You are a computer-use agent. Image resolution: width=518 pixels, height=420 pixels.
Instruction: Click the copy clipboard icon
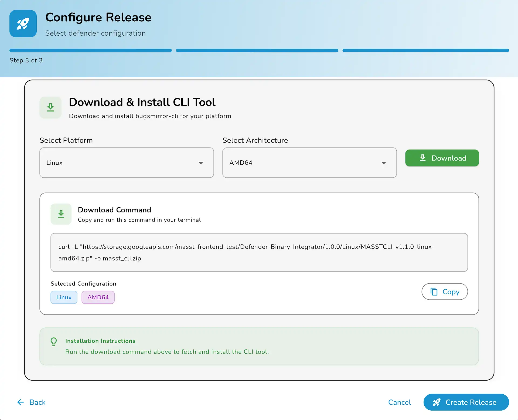tap(434, 292)
